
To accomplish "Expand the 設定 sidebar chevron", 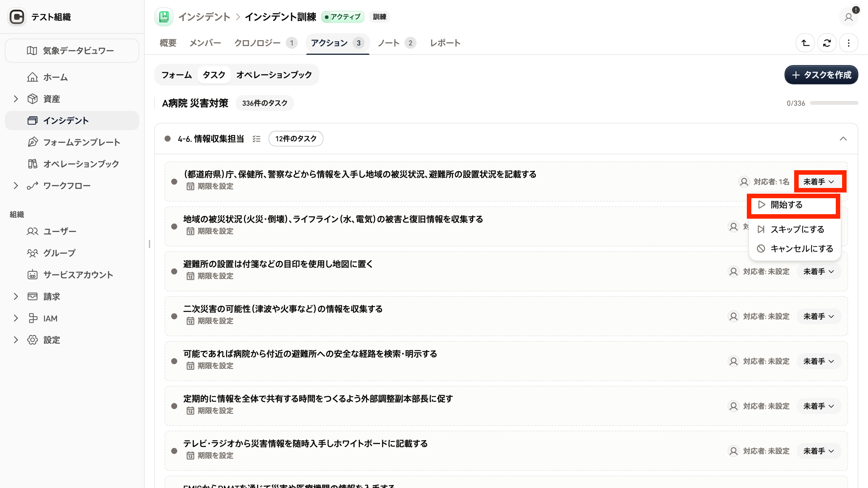I will [15, 340].
